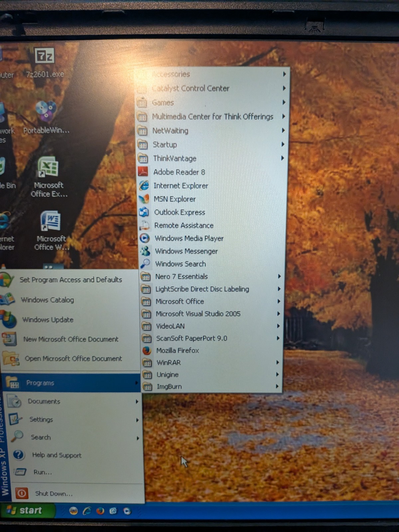Click the Windows Search magnifier icon

click(145, 263)
